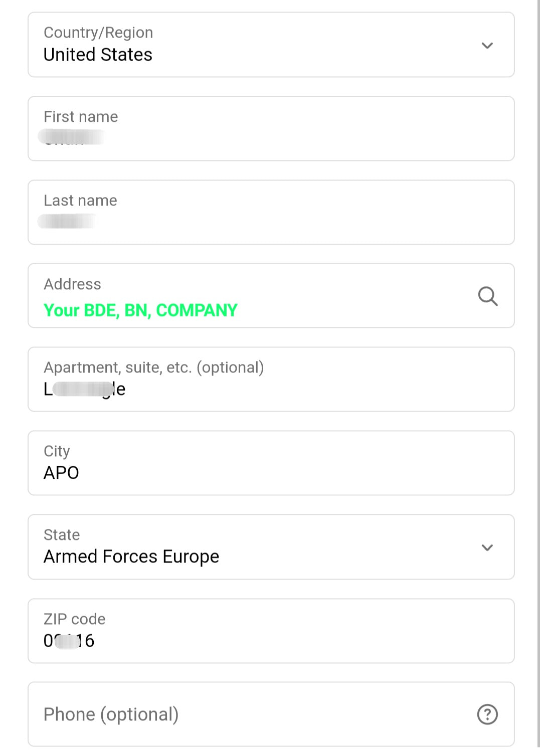The width and height of the screenshot is (540, 756).
Task: Click the help question mark beside Phone
Action: pos(487,714)
